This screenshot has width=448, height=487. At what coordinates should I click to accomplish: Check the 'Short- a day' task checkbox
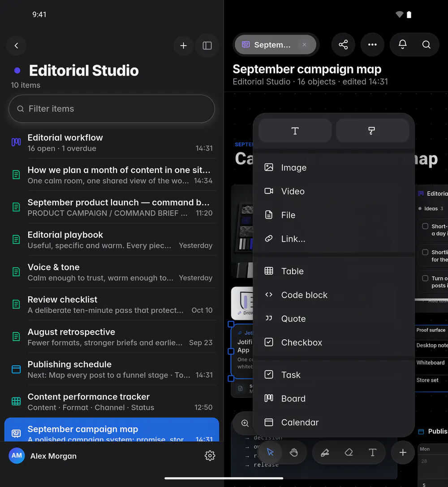[425, 226]
